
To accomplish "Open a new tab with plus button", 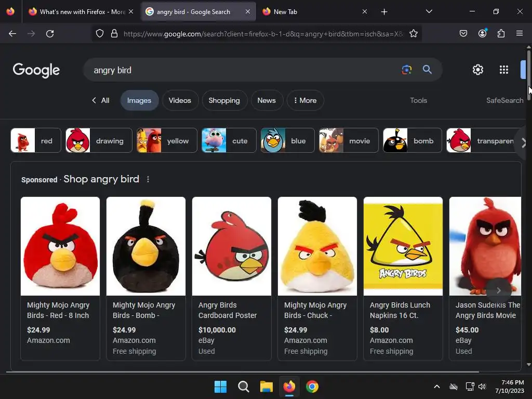I will pyautogui.click(x=384, y=12).
